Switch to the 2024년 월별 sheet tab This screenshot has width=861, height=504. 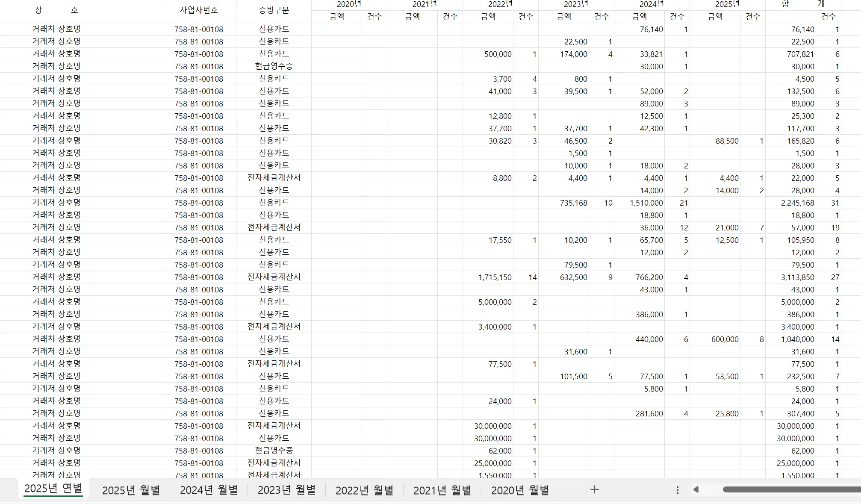click(x=209, y=490)
